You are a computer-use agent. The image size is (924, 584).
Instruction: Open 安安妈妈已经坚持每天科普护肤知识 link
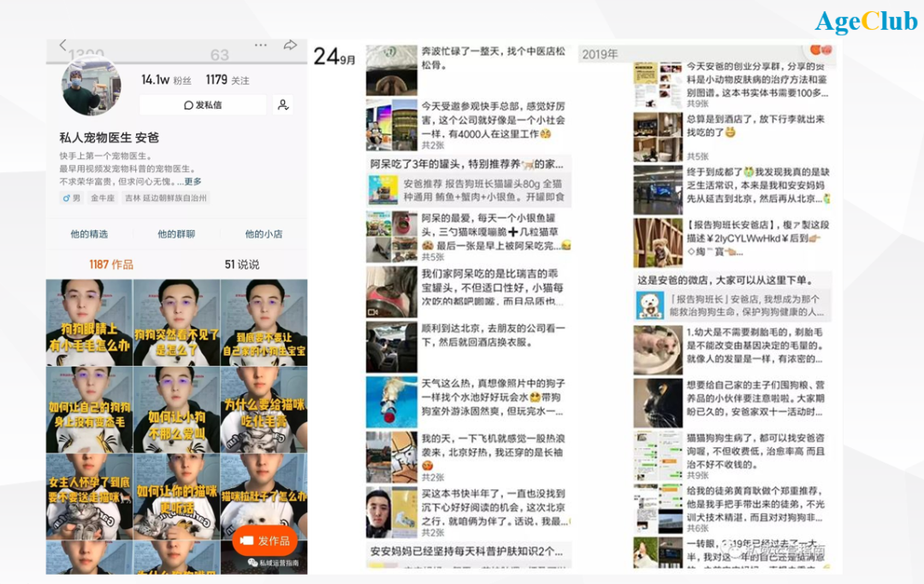[x=467, y=552]
